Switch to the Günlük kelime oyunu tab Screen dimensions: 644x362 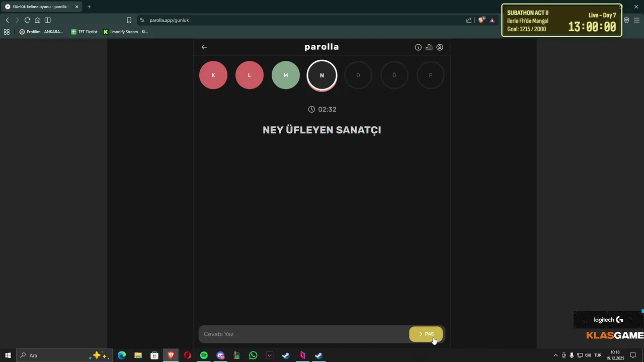(x=42, y=7)
